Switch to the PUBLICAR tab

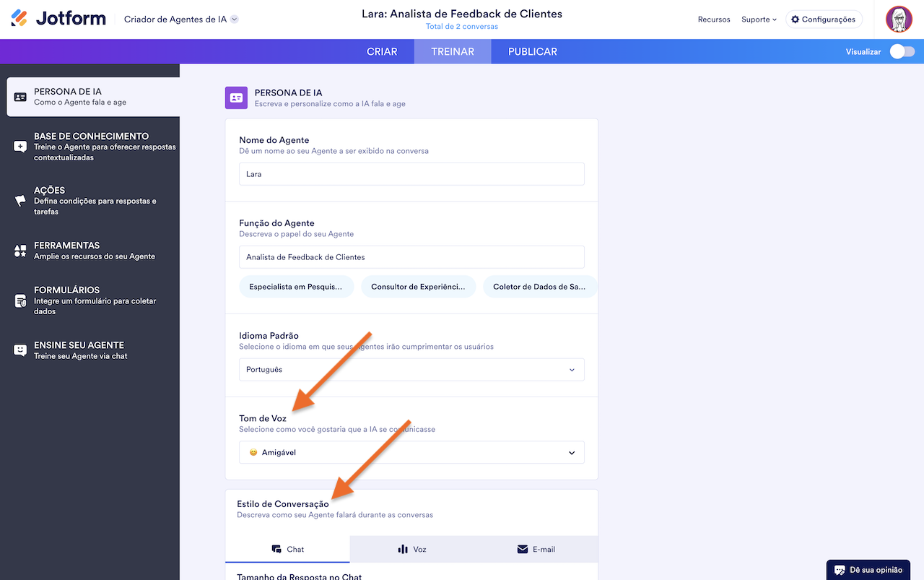coord(532,51)
